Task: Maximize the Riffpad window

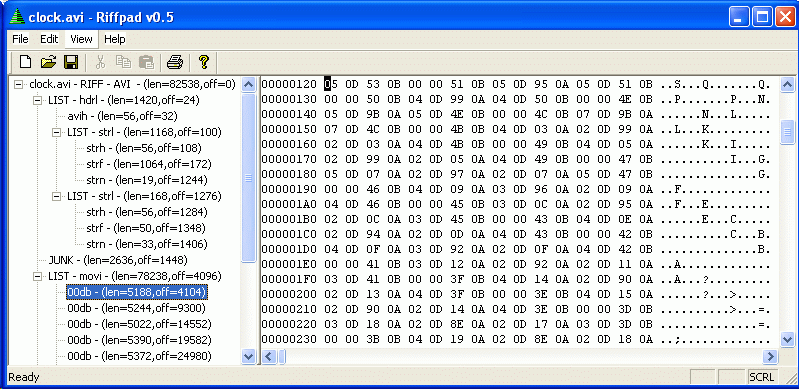Action: [762, 17]
